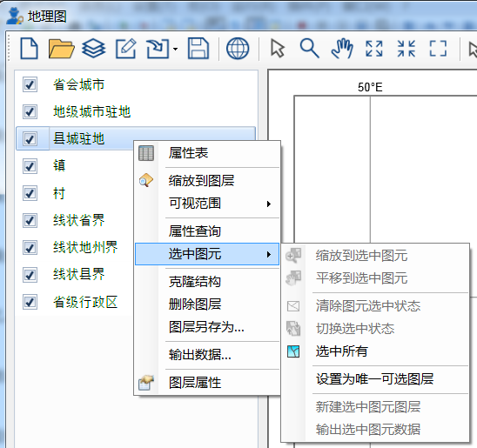Select the 省级行政区 layer name
This screenshot has width=477, height=448.
tap(85, 303)
